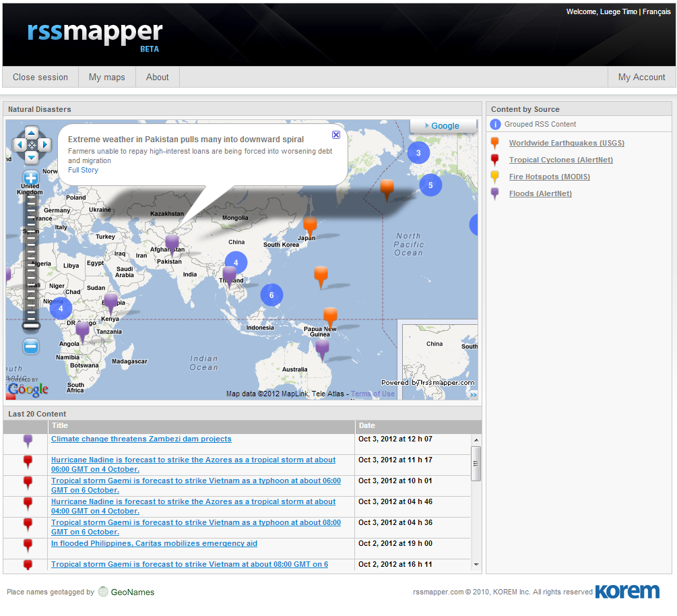677x616 pixels.
Task: Click the orange pin in the Pacific east of the Philippines
Action: 321,276
